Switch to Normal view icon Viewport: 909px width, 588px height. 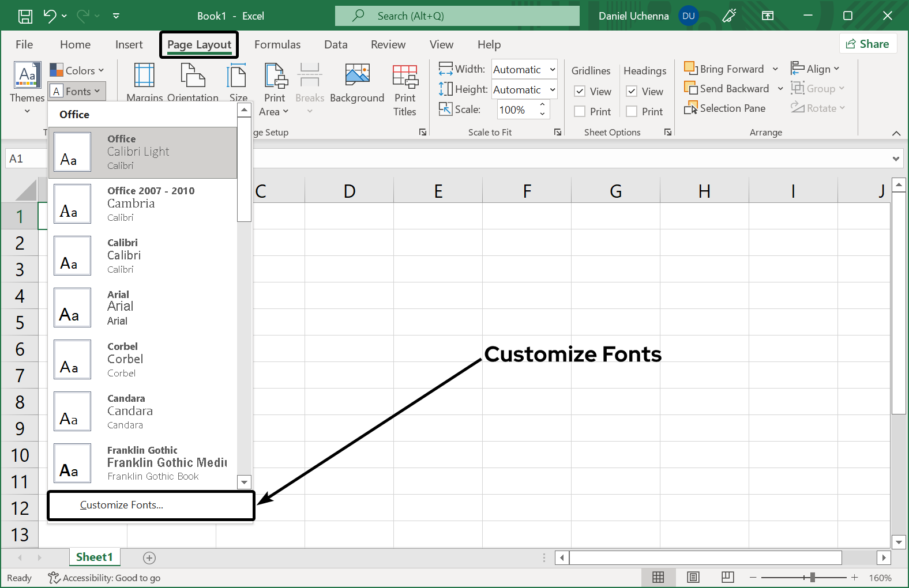658,577
